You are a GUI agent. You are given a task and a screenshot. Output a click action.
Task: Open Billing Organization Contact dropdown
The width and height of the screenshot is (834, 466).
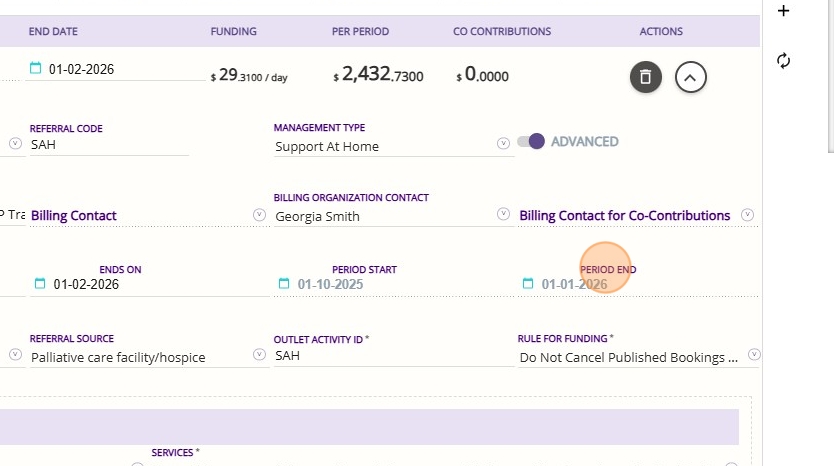pyautogui.click(x=503, y=214)
